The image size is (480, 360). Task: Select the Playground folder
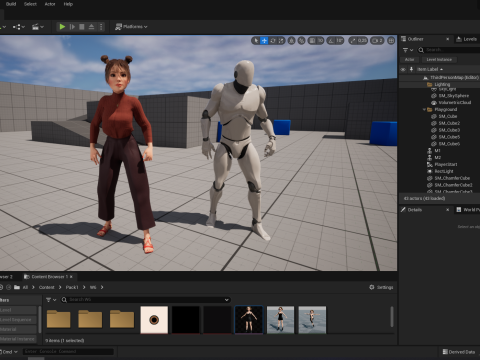tap(445, 109)
